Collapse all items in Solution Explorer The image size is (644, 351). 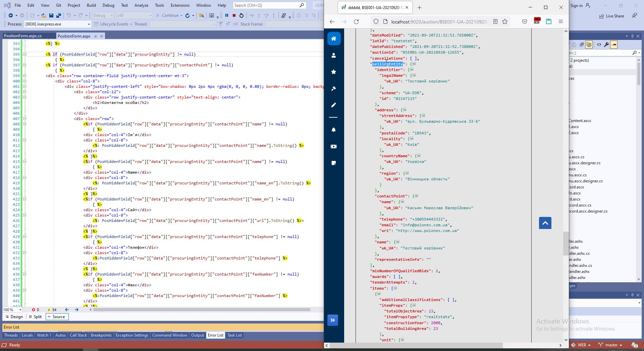582,45
